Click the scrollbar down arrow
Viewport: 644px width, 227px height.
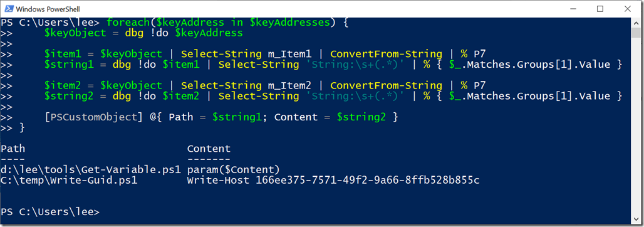pos(636,219)
